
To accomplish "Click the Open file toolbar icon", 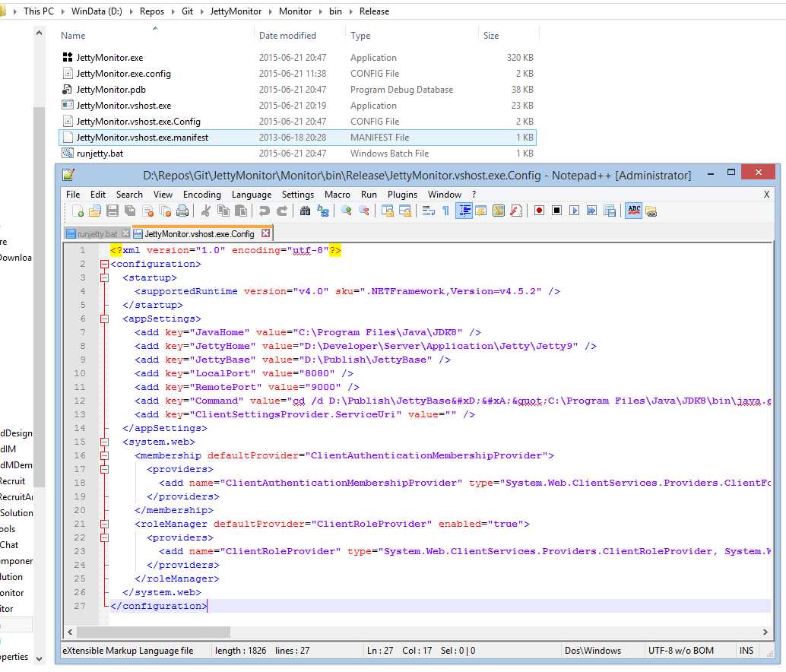I will tap(95, 211).
